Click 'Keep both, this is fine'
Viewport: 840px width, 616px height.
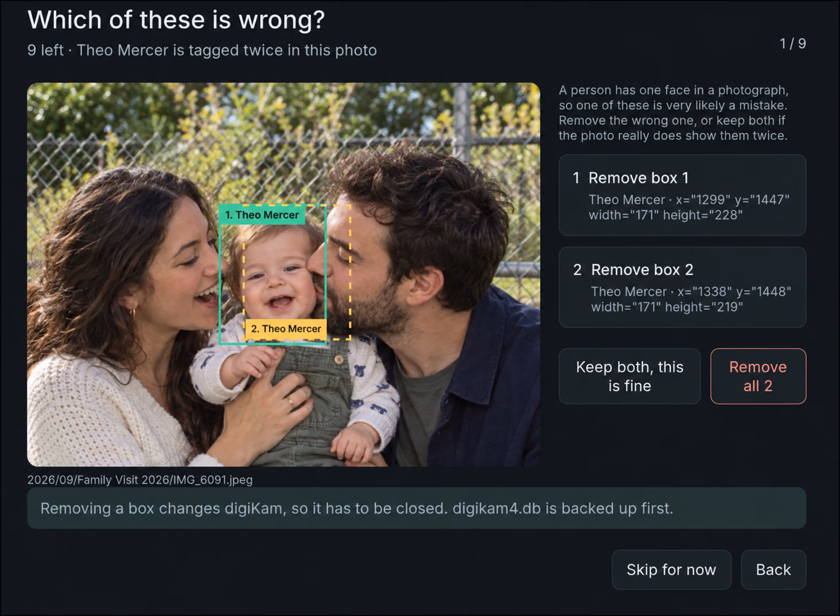point(629,376)
